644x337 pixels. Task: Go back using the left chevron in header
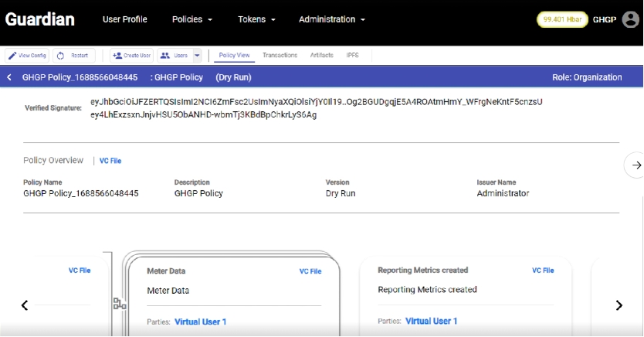click(9, 77)
